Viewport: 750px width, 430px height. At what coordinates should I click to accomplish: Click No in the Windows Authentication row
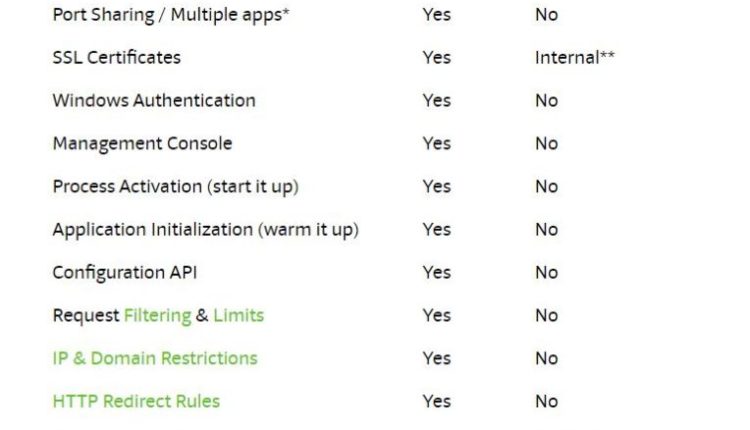546,101
